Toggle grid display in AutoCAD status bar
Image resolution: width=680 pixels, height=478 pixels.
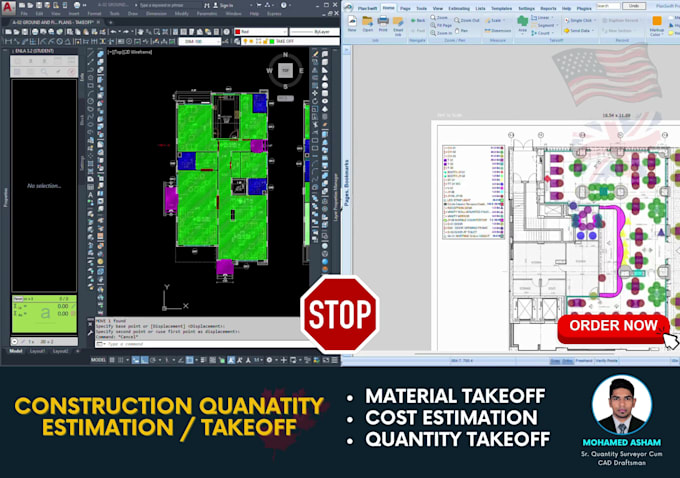(x=112, y=360)
